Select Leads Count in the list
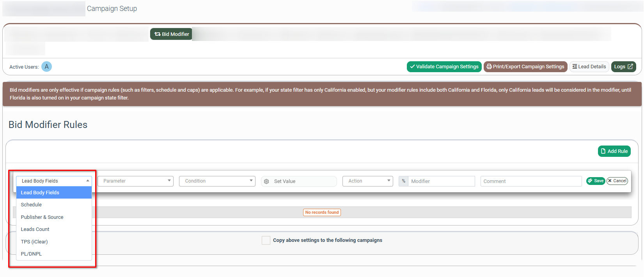The height and width of the screenshot is (277, 644). coord(35,229)
